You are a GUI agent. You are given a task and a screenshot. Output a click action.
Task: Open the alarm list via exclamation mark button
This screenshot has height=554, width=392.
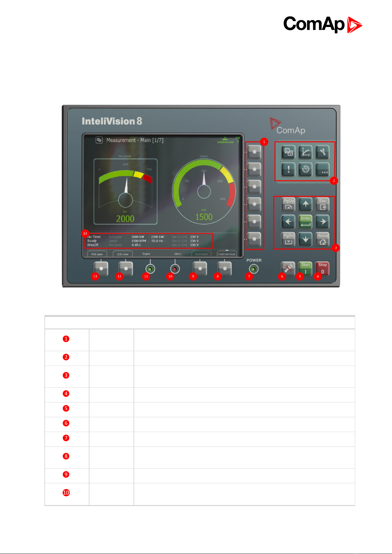pyautogui.click(x=288, y=170)
